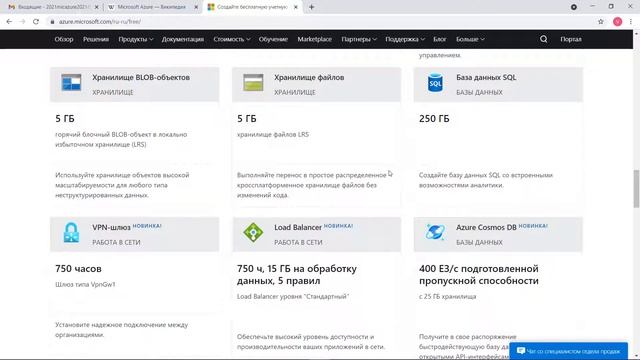Screen dimensions: 640x360
Task: Open Chrome three-dot menu
Action: click(x=631, y=22)
